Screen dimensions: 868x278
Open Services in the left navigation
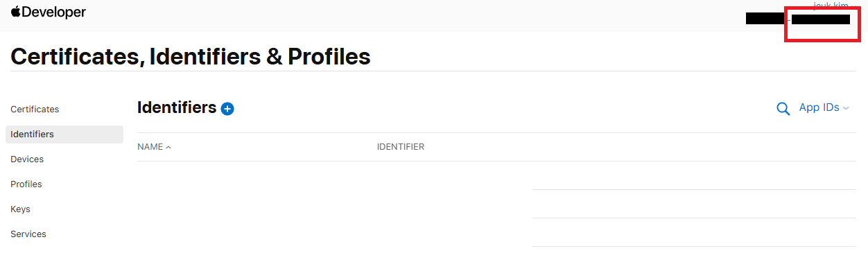click(x=28, y=234)
